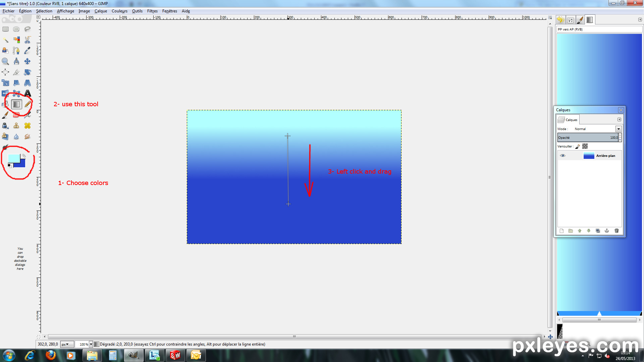Select the Blend gradient tool
644x362 pixels.
coord(16,104)
